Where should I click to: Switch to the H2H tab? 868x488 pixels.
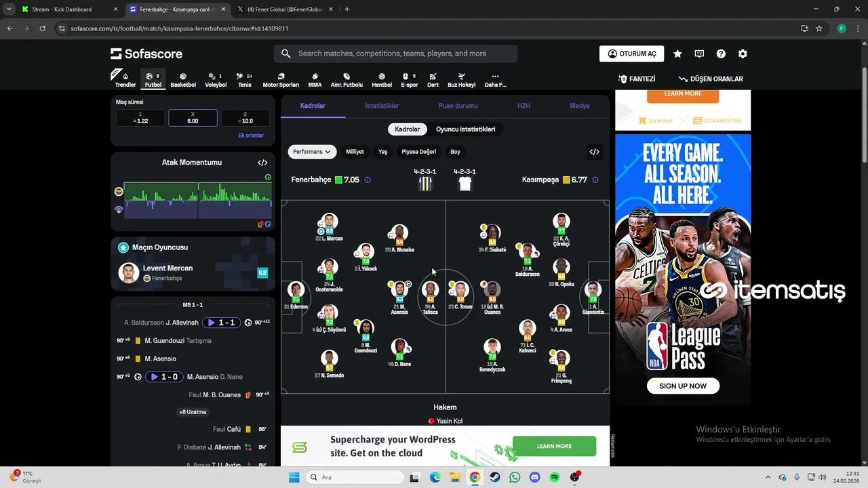point(524,106)
